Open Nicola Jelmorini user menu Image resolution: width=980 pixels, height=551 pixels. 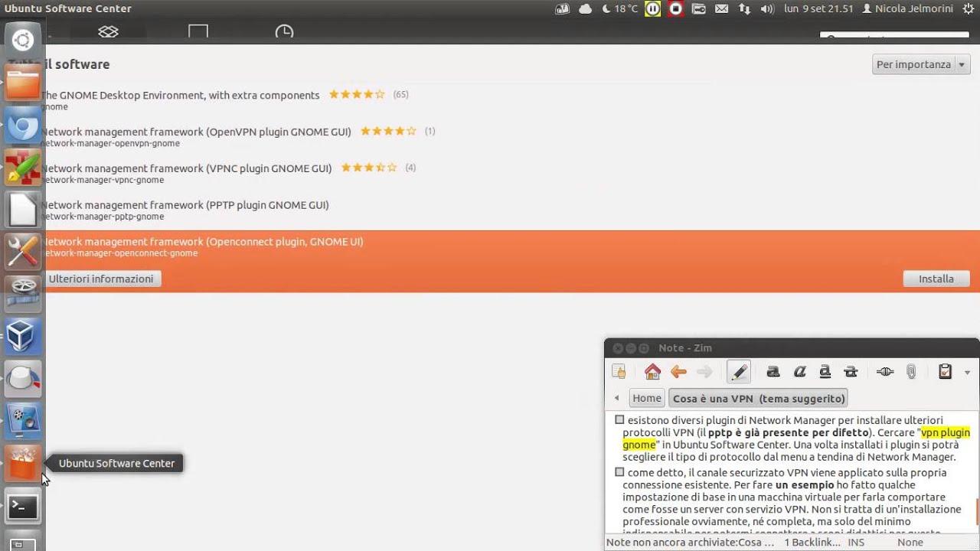907,9
